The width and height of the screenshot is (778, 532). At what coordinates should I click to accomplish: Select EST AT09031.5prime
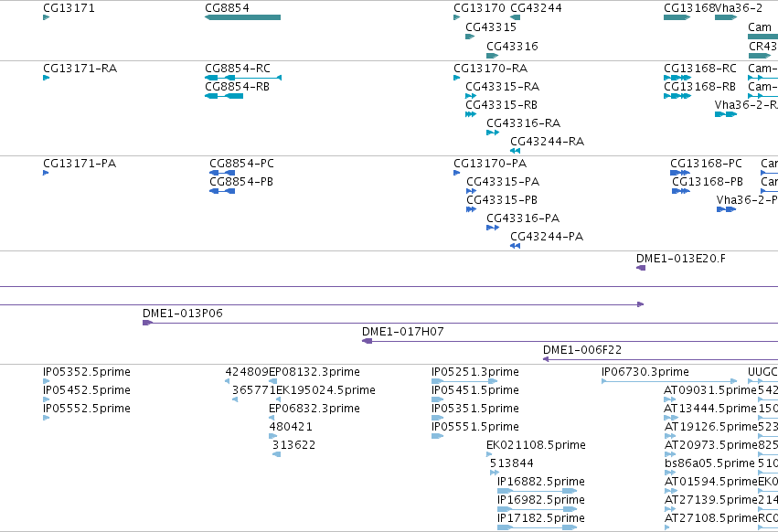pos(710,390)
